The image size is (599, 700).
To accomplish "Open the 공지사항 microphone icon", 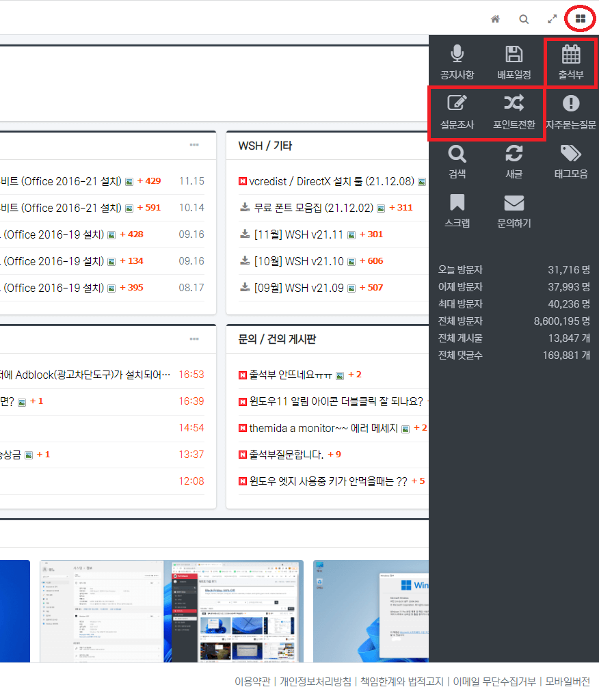I will (457, 54).
